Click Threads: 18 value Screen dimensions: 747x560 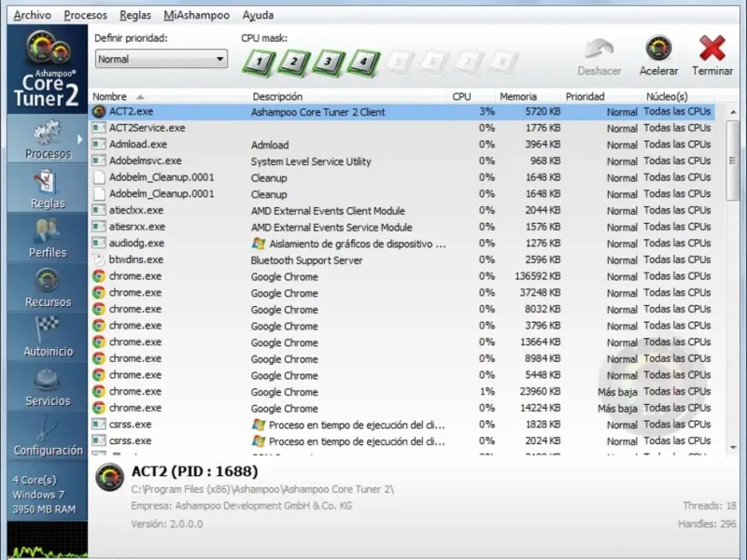tap(709, 506)
